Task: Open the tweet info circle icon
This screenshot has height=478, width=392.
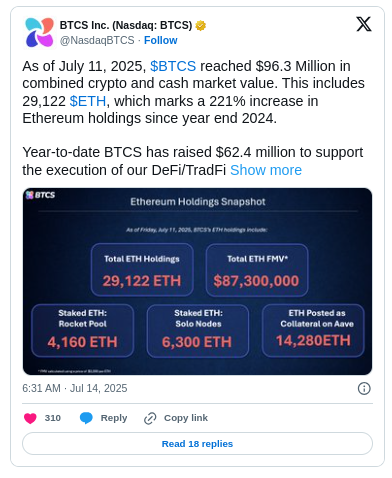Action: (x=364, y=389)
